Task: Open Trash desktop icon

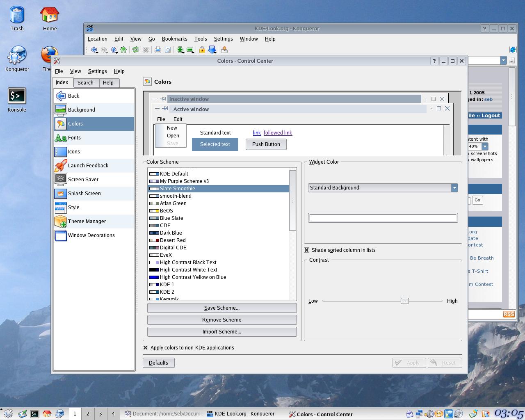Action: pyautogui.click(x=17, y=18)
